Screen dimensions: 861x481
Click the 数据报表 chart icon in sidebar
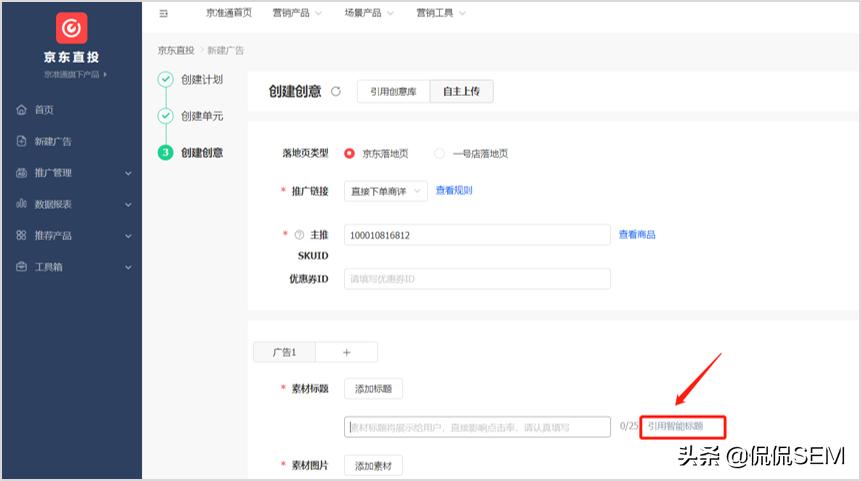click(x=21, y=204)
